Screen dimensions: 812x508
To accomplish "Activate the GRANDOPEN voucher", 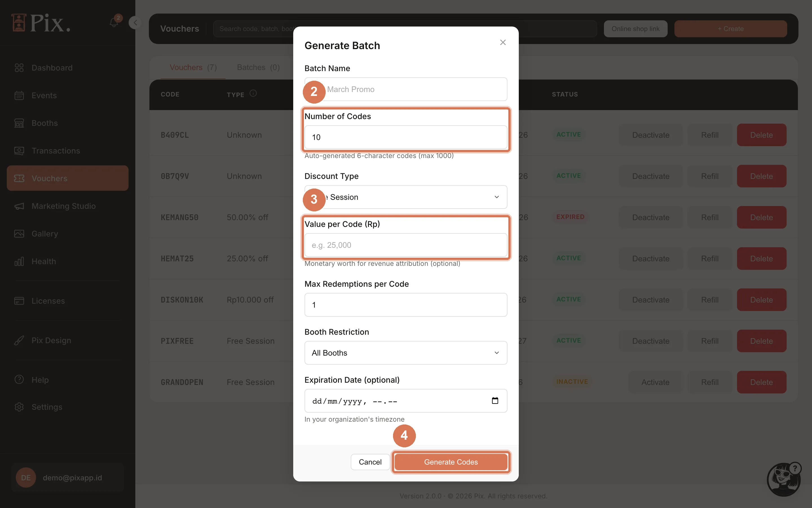I will [x=655, y=382].
